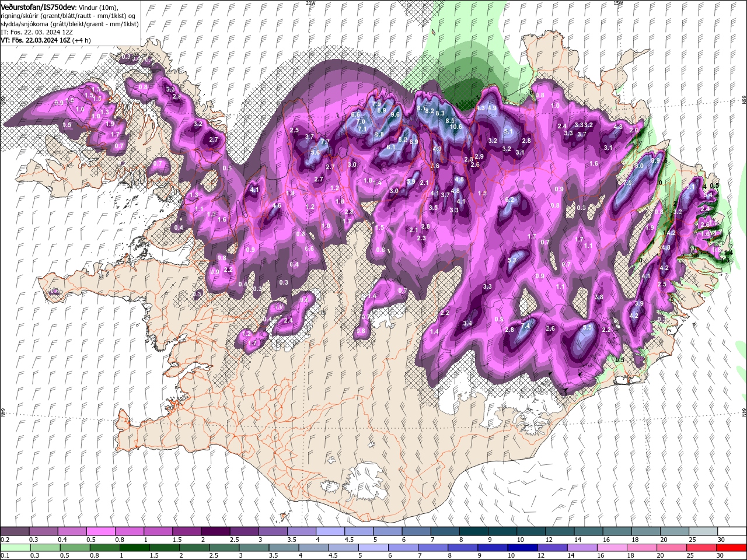Click the '30' label in lower legend row
The image size is (747, 560).
click(x=721, y=556)
